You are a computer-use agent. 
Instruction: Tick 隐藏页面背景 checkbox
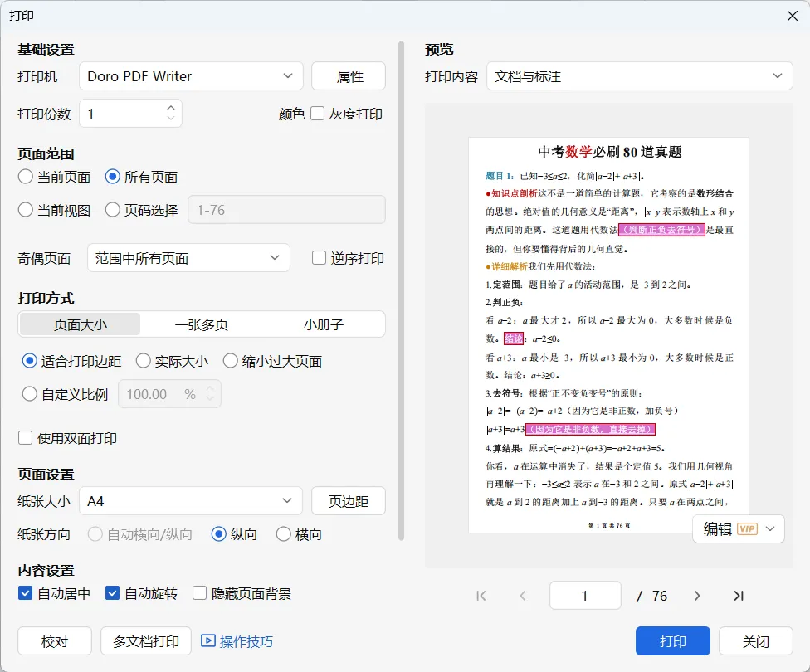199,593
